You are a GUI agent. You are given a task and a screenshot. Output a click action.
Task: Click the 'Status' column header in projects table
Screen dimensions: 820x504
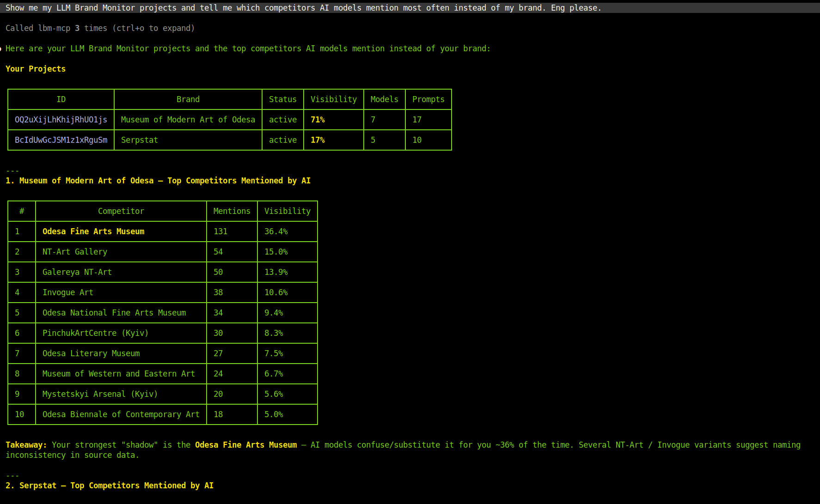(283, 99)
